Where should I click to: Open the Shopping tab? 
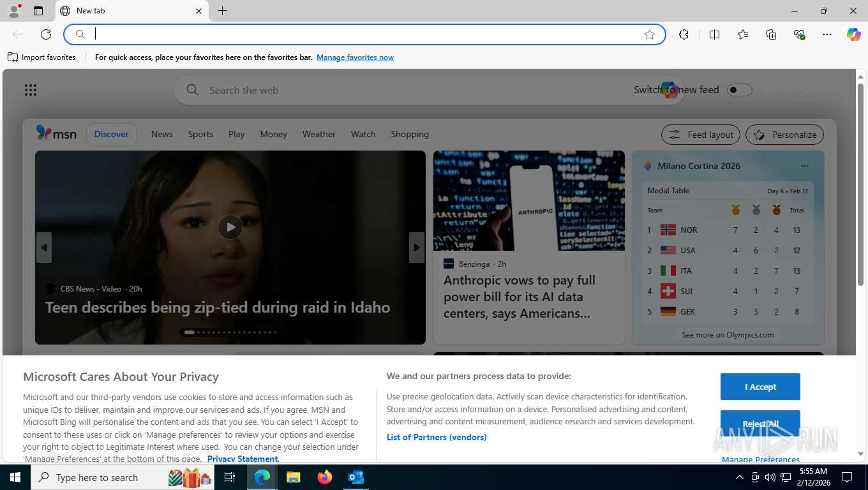coord(410,134)
